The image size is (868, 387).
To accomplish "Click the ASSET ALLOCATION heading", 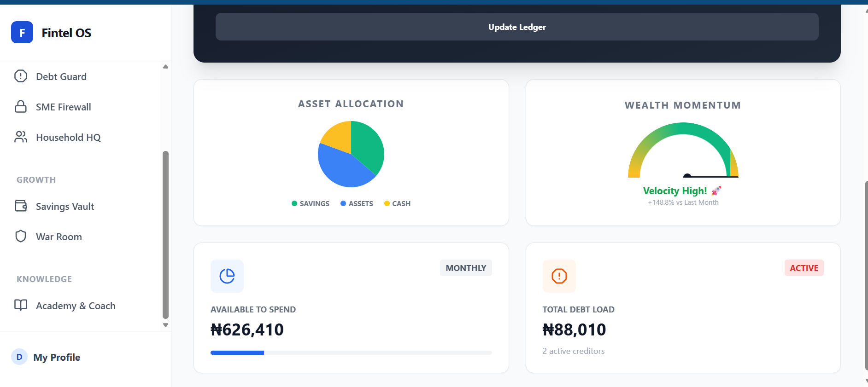I will (x=351, y=104).
